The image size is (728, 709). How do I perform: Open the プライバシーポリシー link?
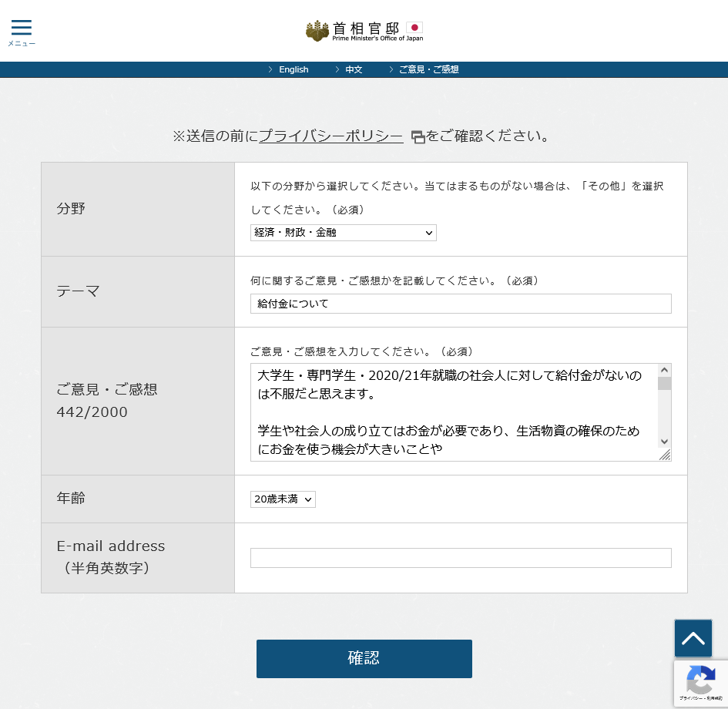(330, 136)
